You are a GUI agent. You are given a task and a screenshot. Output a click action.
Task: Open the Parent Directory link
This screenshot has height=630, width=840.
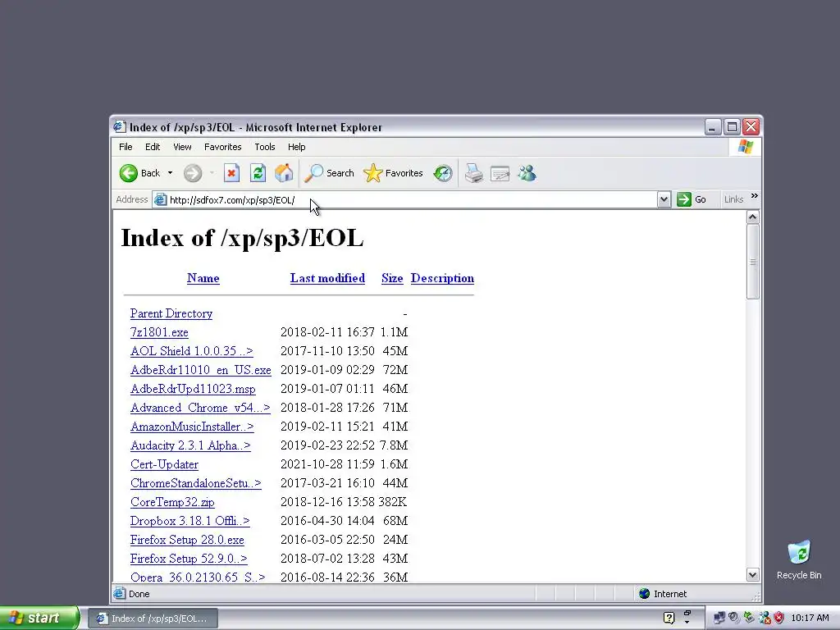(x=171, y=313)
